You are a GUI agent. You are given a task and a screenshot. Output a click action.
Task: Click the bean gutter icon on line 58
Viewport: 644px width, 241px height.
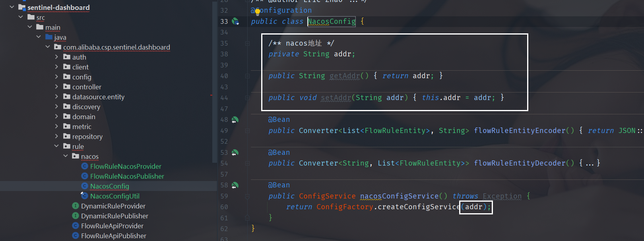(x=235, y=185)
